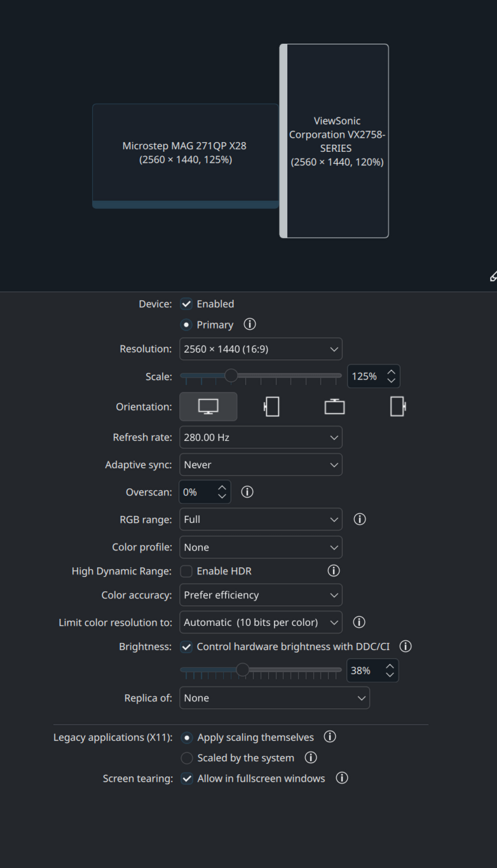Click info icon next to Enable HDR

pyautogui.click(x=333, y=571)
